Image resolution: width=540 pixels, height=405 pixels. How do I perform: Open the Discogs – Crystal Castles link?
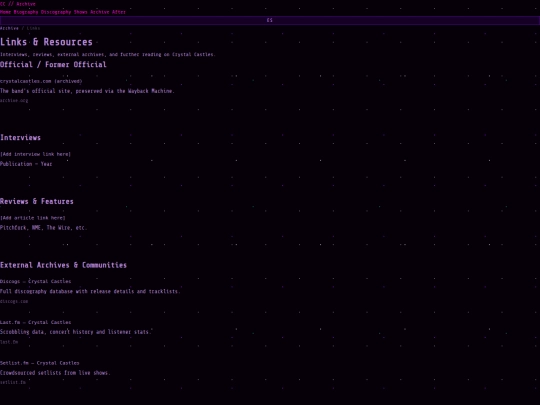[35, 281]
